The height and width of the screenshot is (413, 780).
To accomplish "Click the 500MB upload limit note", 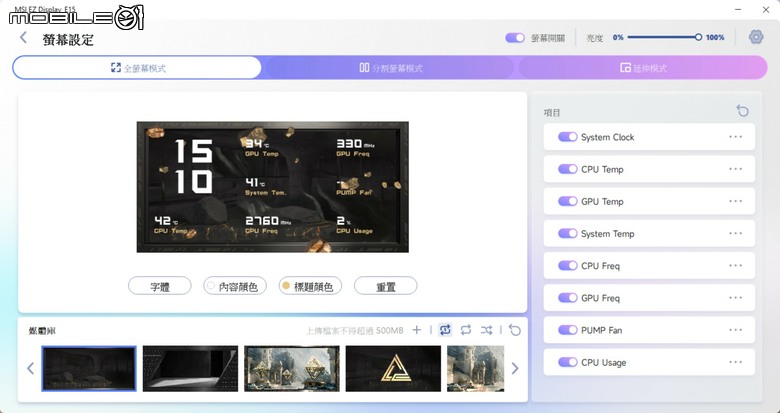I will coord(355,330).
